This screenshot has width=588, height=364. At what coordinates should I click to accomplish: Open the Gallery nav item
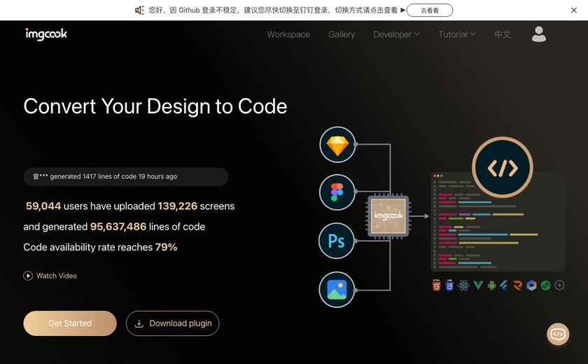click(x=342, y=34)
